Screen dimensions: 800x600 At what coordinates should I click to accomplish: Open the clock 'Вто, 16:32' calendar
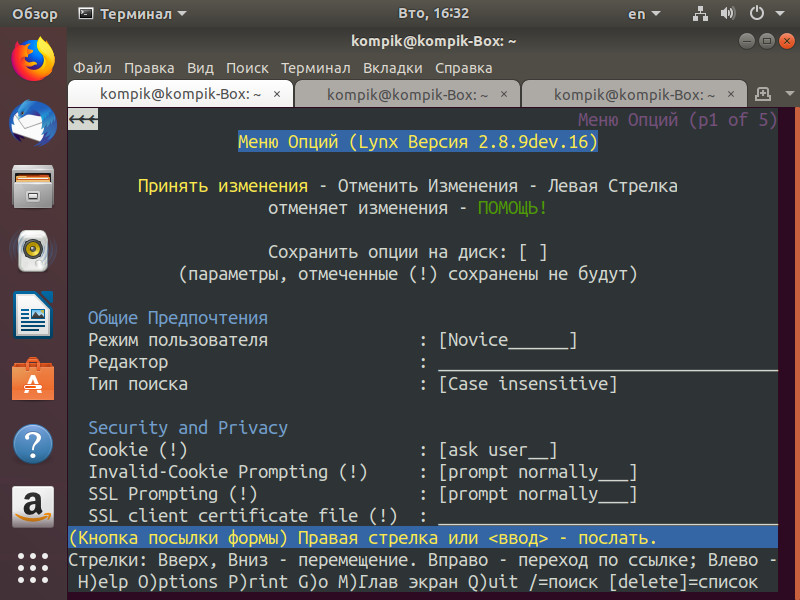433,13
